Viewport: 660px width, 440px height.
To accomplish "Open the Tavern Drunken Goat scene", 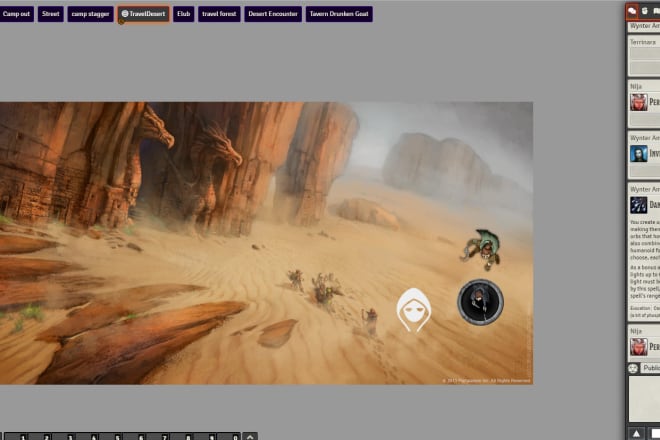I will 339,14.
